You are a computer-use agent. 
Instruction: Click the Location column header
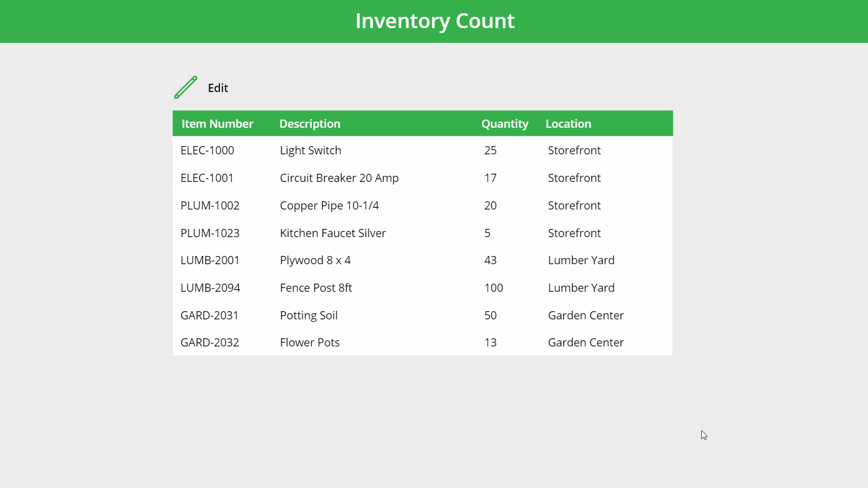pyautogui.click(x=568, y=123)
